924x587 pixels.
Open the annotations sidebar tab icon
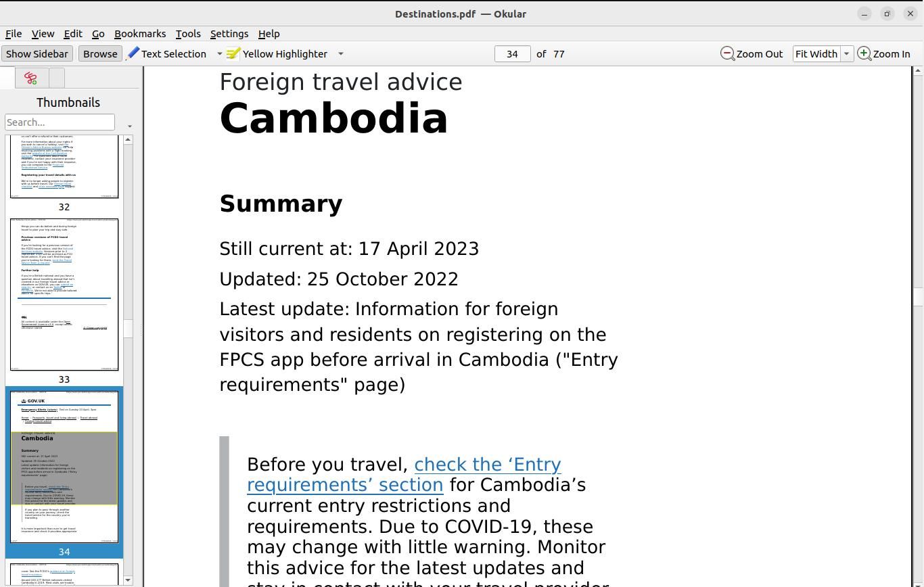(x=30, y=78)
